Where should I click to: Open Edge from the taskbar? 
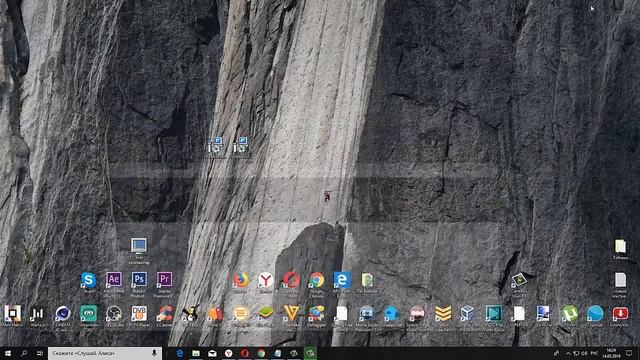pyautogui.click(x=180, y=353)
